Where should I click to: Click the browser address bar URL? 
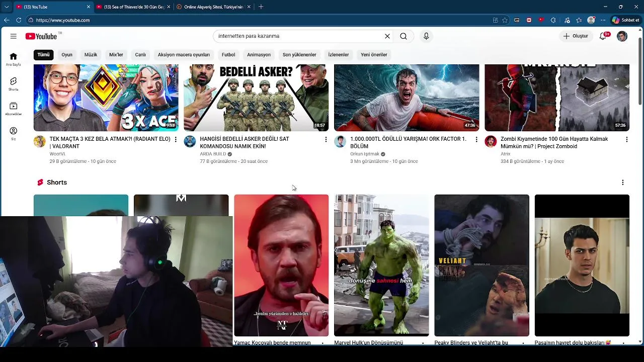(63, 20)
